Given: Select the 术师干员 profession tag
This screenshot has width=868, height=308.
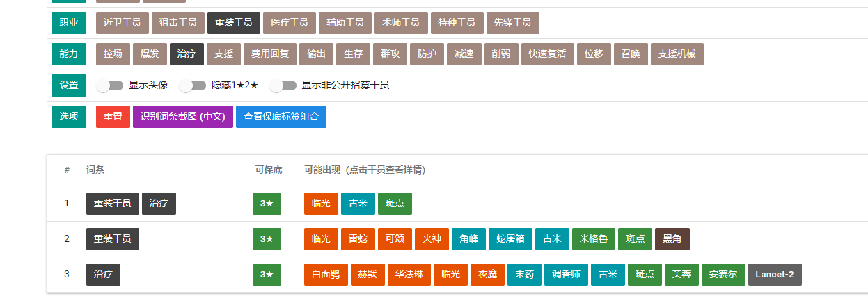Looking at the screenshot, I should 401,23.
